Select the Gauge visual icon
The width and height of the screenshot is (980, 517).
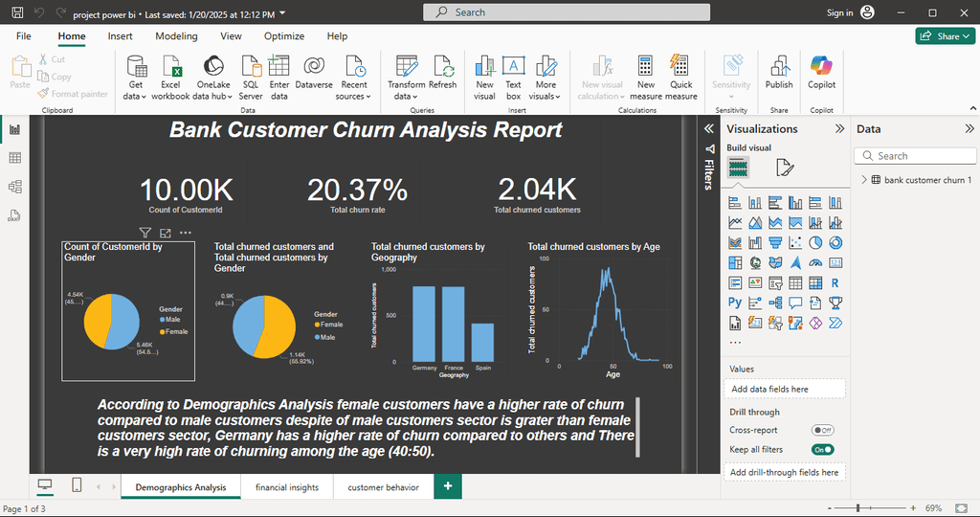coord(815,262)
